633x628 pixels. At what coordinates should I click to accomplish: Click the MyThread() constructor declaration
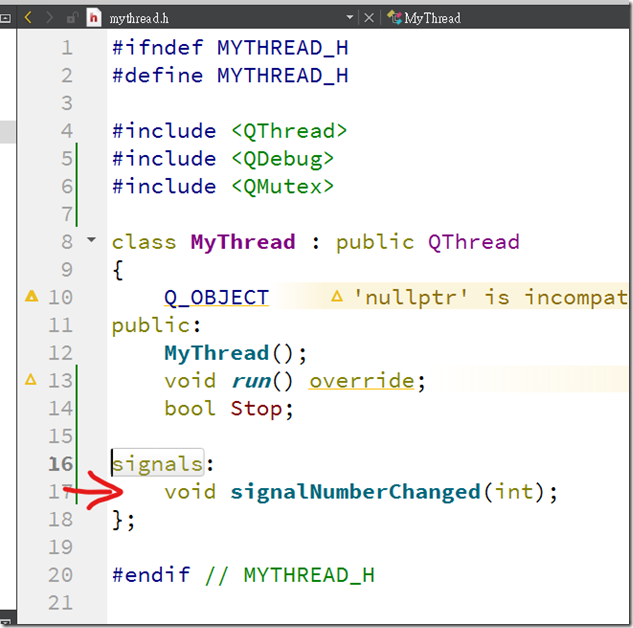pyautogui.click(x=235, y=354)
